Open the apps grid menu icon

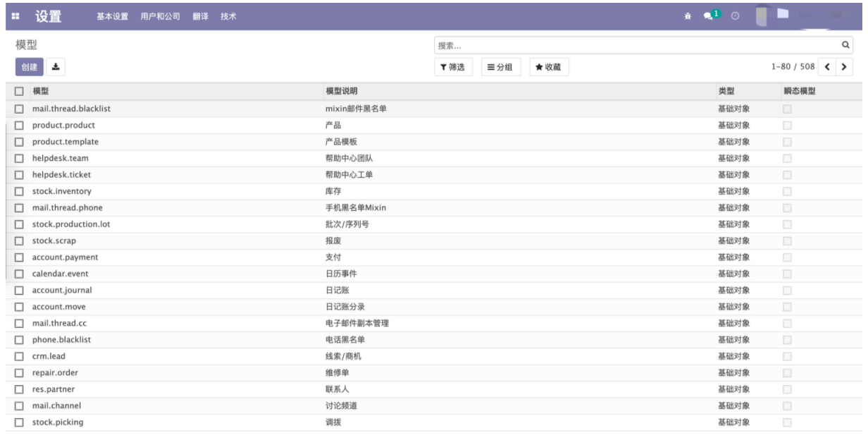pos(15,16)
